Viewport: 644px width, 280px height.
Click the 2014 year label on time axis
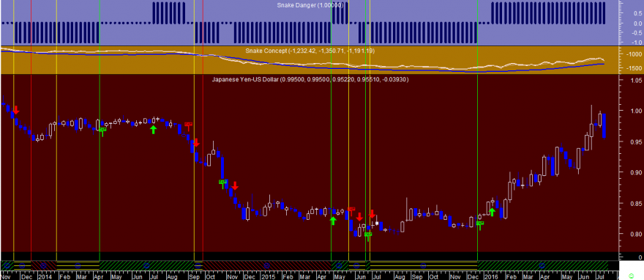tap(45, 277)
